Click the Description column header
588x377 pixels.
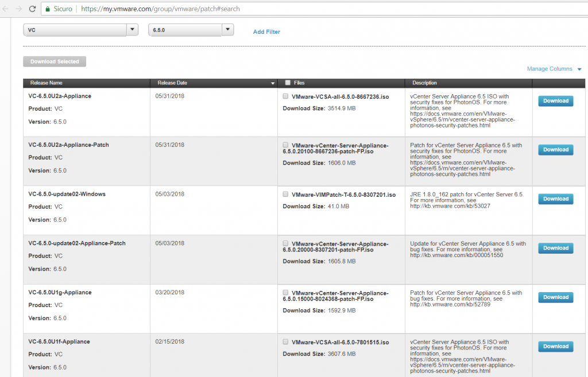coord(424,83)
